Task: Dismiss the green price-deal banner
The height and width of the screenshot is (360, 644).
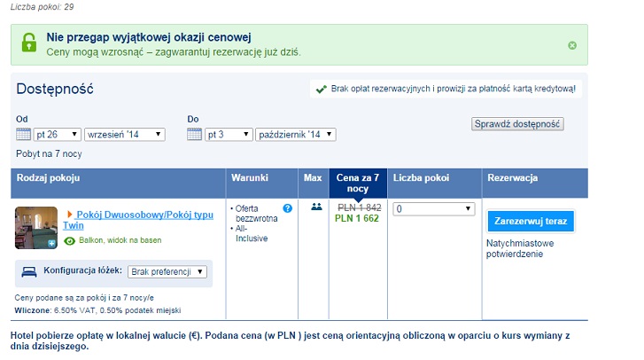Action: coord(571,45)
